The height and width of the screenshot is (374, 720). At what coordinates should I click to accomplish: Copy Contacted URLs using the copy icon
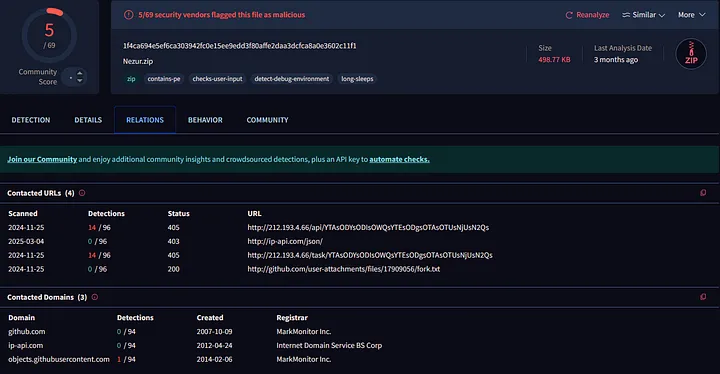coord(703,193)
